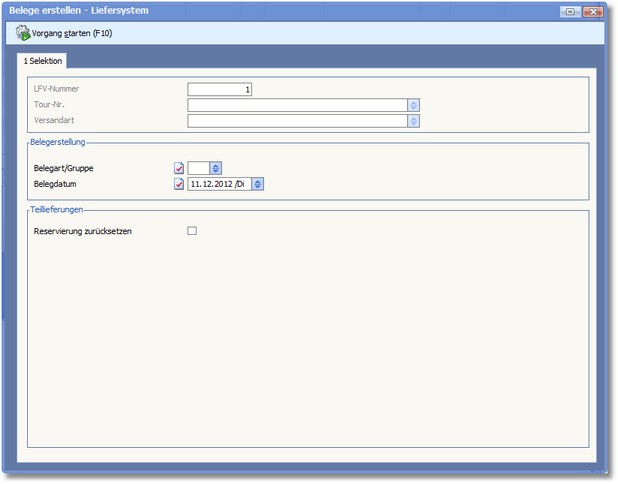
Task: Click the Versandart input field
Action: 297,121
